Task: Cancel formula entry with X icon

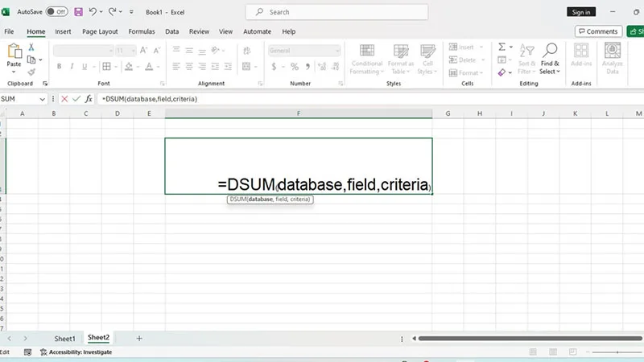Action: coord(64,99)
